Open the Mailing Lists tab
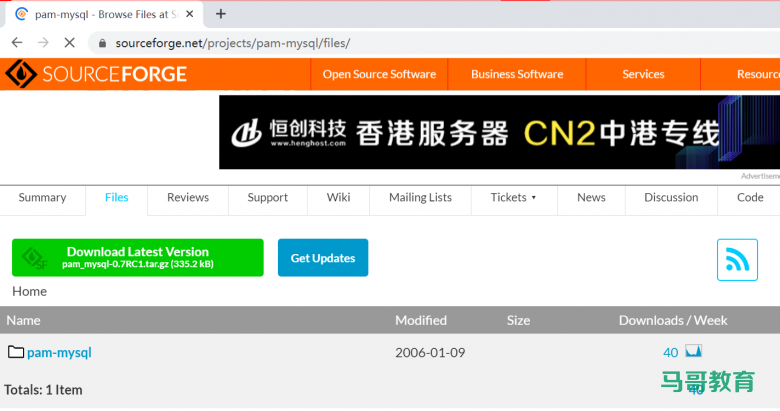Viewport: 780px width, 411px height. (420, 198)
